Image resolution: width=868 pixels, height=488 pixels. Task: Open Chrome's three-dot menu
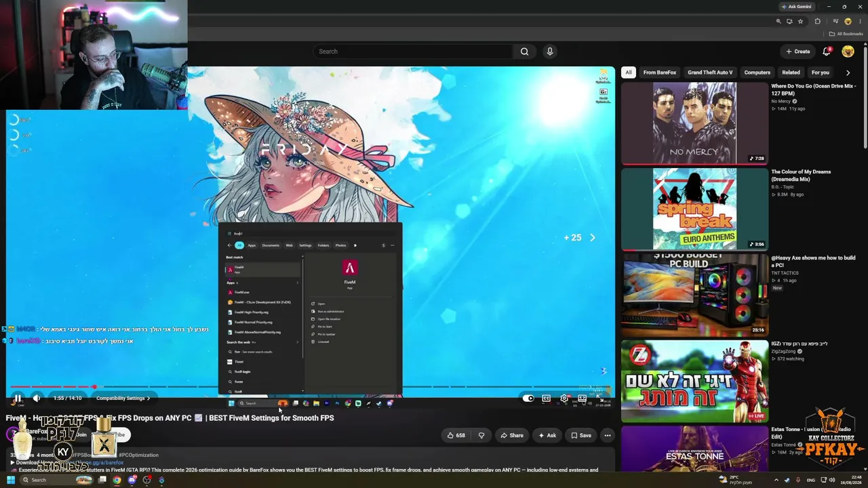861,22
